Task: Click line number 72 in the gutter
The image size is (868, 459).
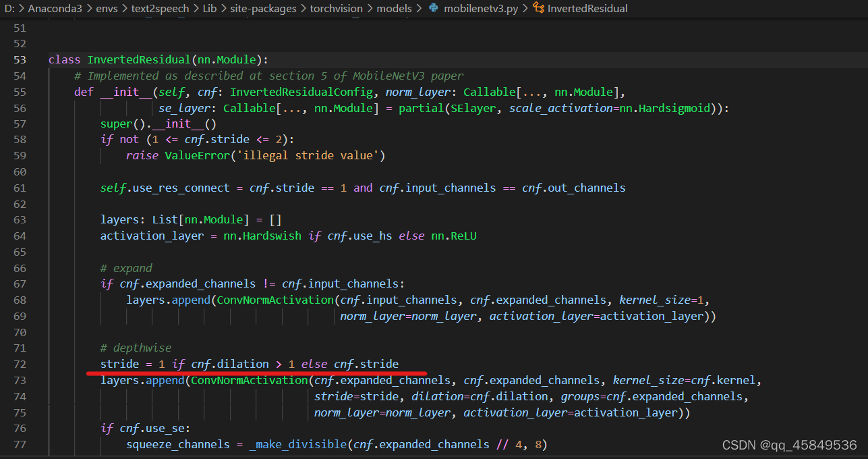Action: (x=20, y=364)
